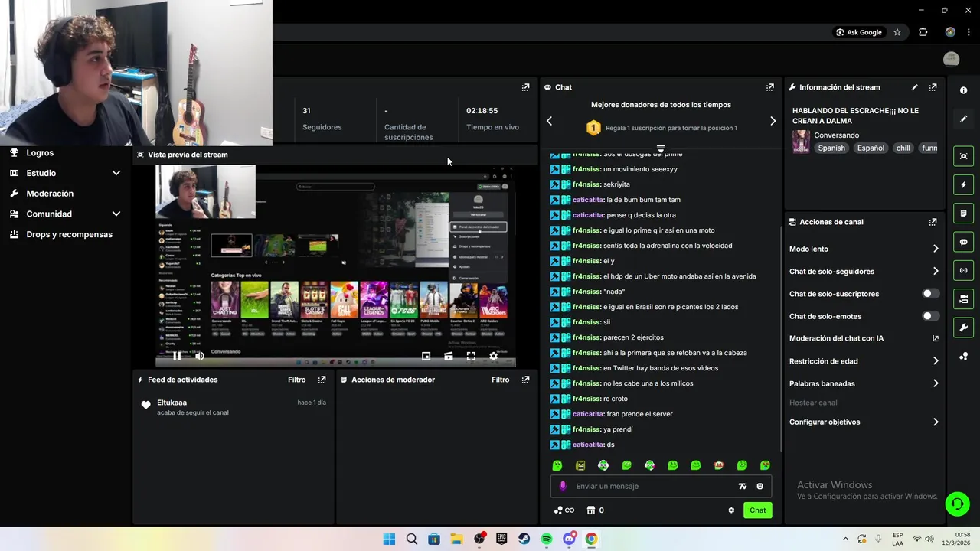Toggle the stream preview panel icon in sidebar
Screen dimensions: 980x551
point(963,156)
